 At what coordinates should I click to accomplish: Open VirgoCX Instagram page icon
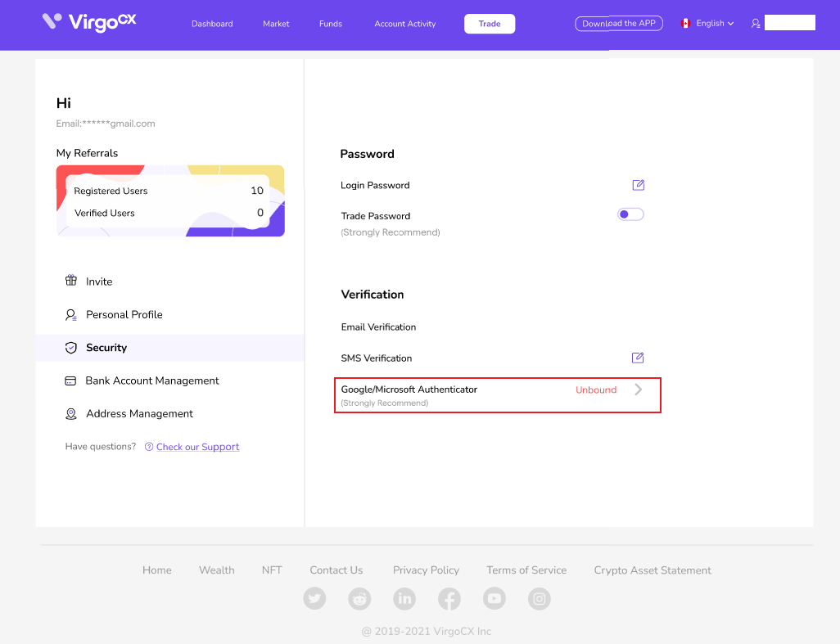coord(539,599)
